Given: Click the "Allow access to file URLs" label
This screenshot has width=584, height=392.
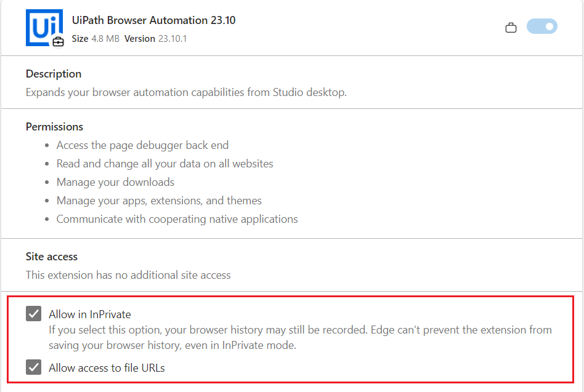Looking at the screenshot, I should pyautogui.click(x=107, y=368).
